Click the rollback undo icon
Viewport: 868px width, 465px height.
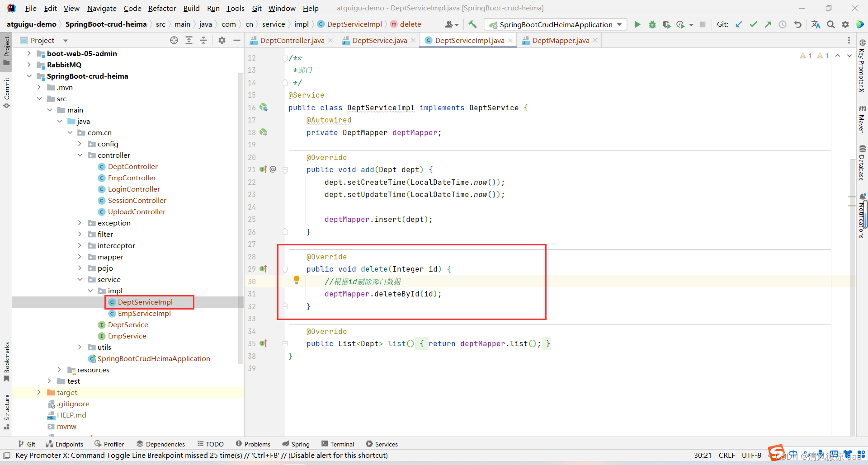click(x=797, y=24)
